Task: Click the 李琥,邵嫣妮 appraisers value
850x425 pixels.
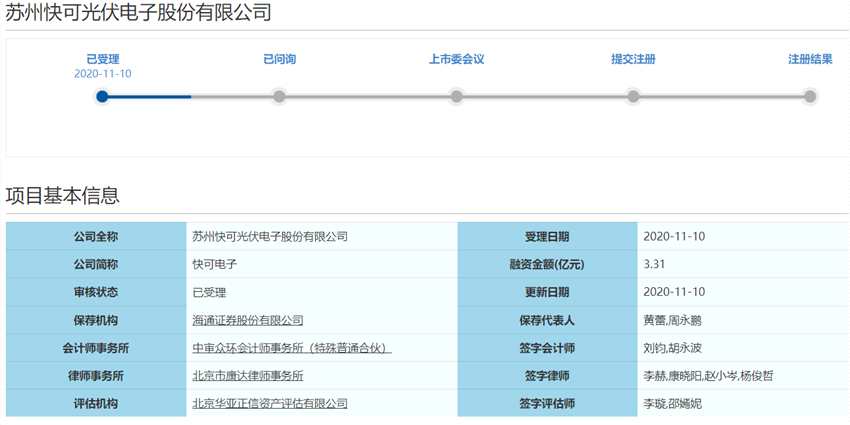Action: [672, 403]
